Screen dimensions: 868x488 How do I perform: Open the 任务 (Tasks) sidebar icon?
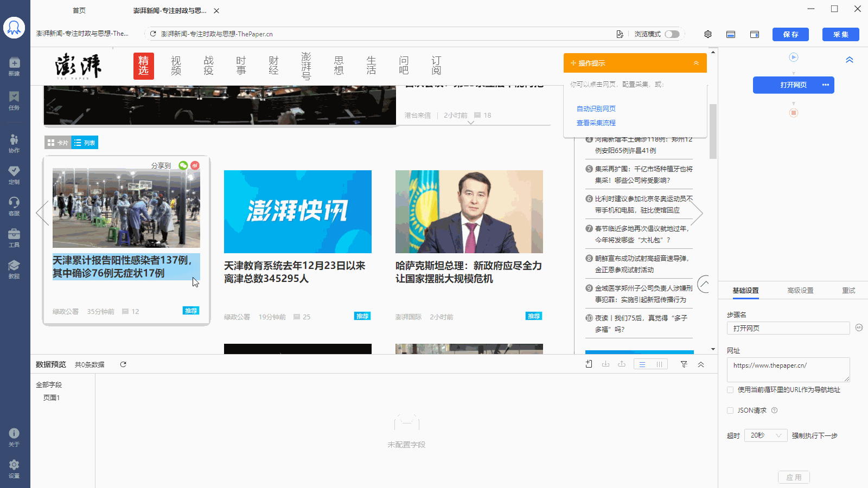coord(14,100)
